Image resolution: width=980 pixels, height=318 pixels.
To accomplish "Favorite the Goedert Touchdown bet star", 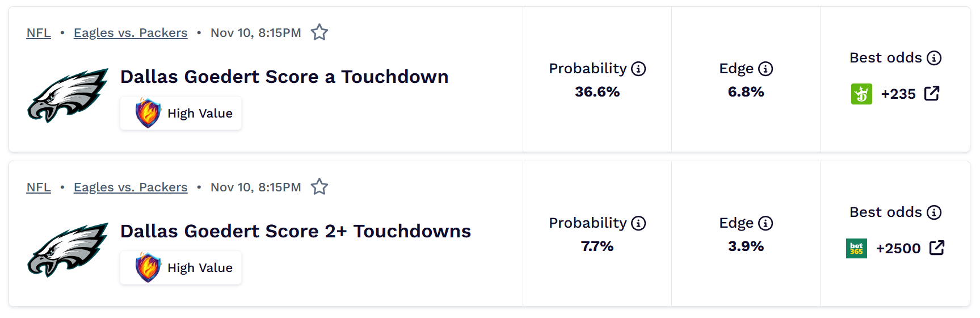I will (319, 32).
